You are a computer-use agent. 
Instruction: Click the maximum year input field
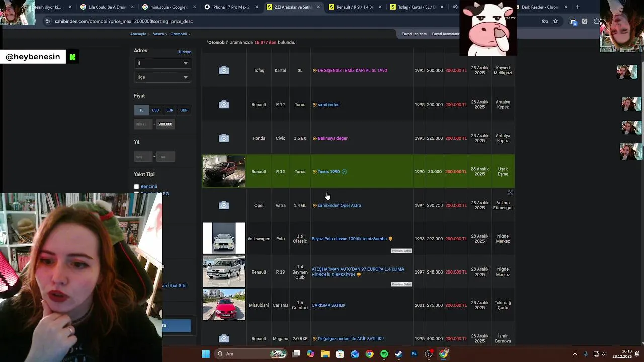166,157
